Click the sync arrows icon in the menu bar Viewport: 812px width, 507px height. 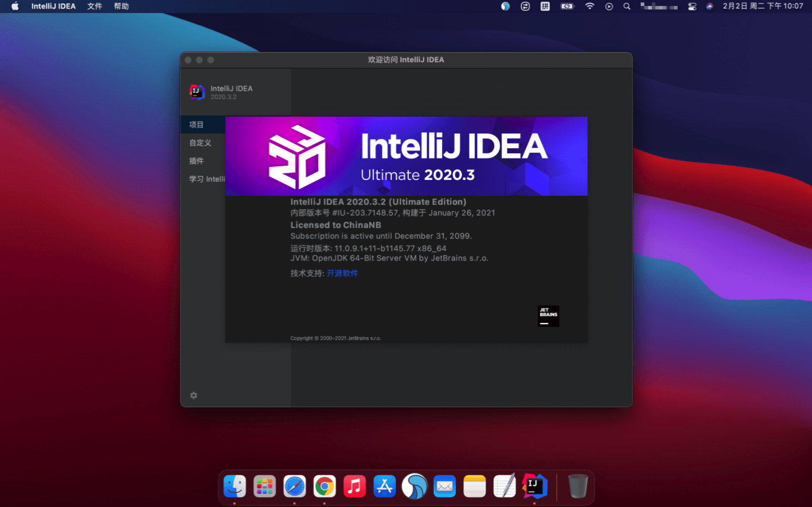point(525,6)
